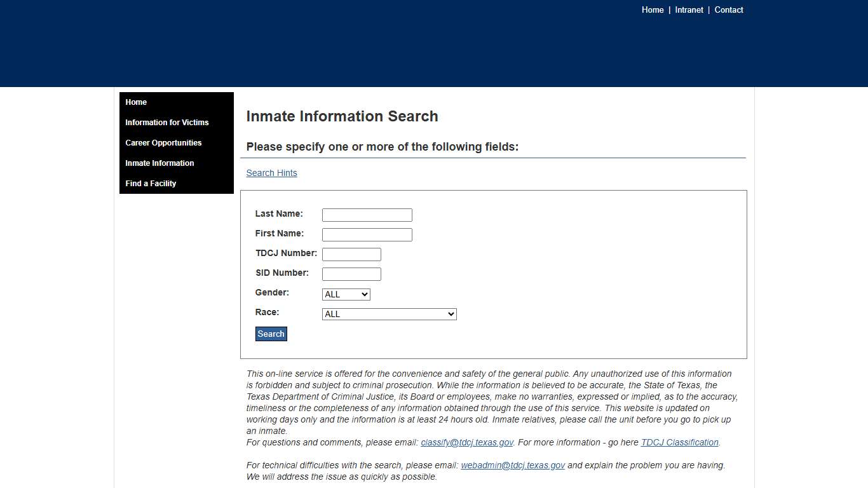868x488 pixels.
Task: Email webadmin@tdcj.texas.gov for technical difficulties
Action: pos(512,465)
